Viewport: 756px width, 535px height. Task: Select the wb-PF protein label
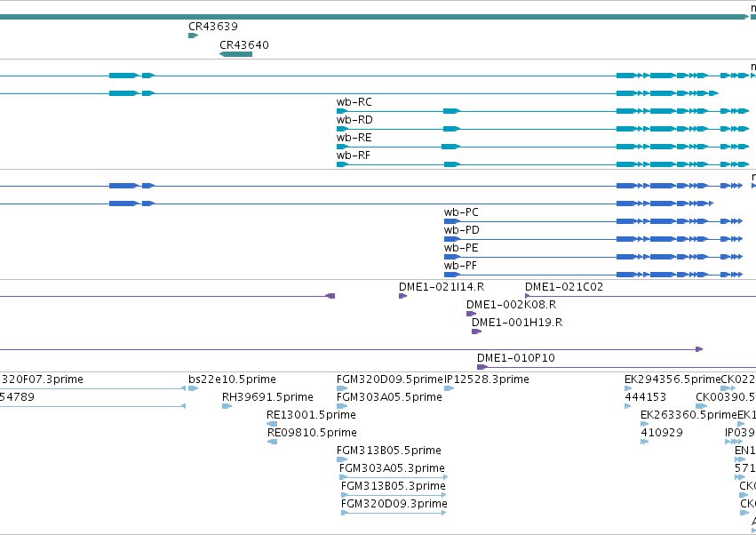click(460, 266)
